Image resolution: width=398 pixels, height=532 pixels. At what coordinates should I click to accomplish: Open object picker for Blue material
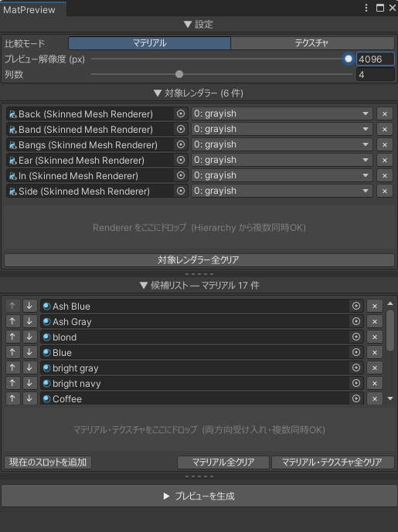coord(356,352)
